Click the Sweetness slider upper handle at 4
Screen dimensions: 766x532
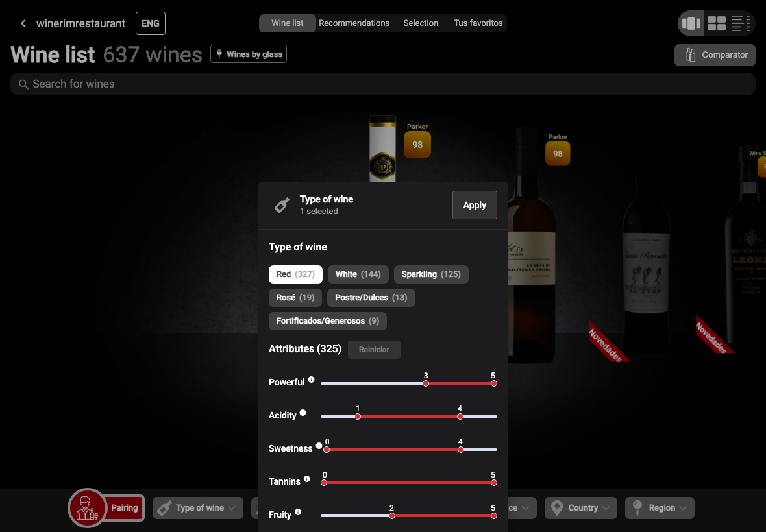tap(461, 450)
